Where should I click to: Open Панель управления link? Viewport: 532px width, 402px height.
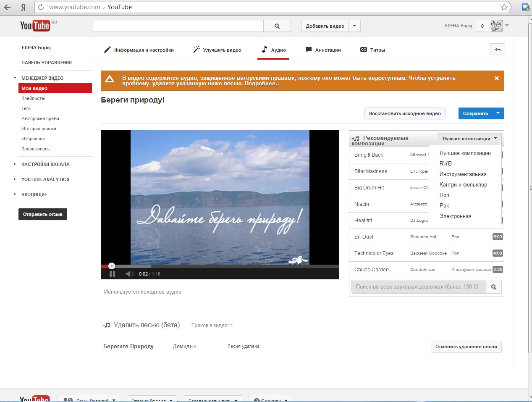coord(47,63)
